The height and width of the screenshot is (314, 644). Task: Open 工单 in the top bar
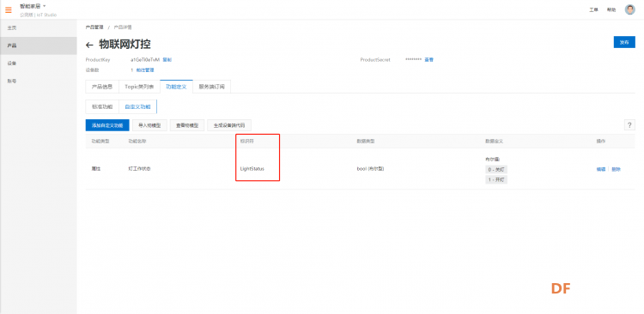(x=593, y=9)
